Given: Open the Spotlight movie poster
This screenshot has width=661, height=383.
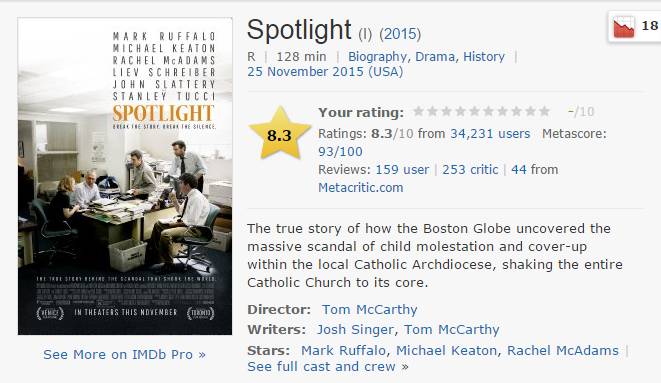Looking at the screenshot, I should pyautogui.click(x=125, y=176).
